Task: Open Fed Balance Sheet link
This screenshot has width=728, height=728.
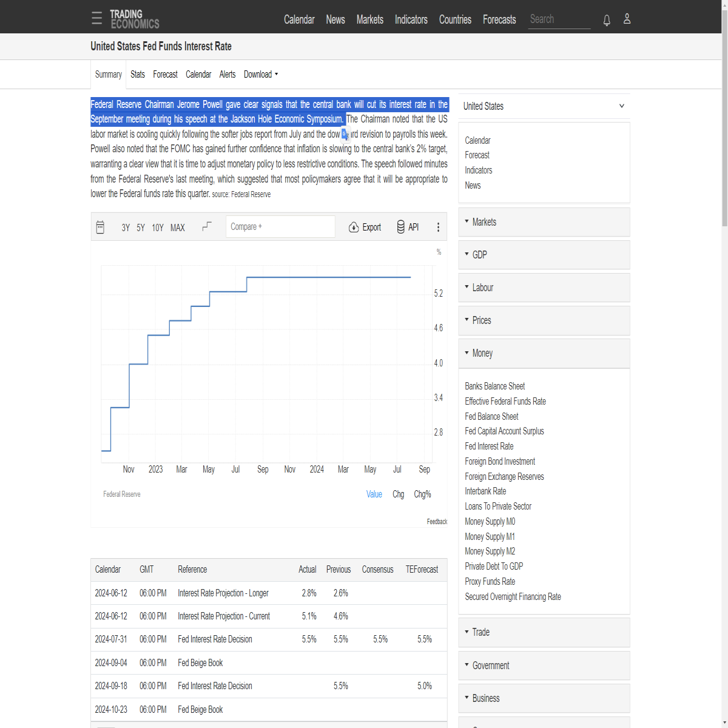Action: 491,416
